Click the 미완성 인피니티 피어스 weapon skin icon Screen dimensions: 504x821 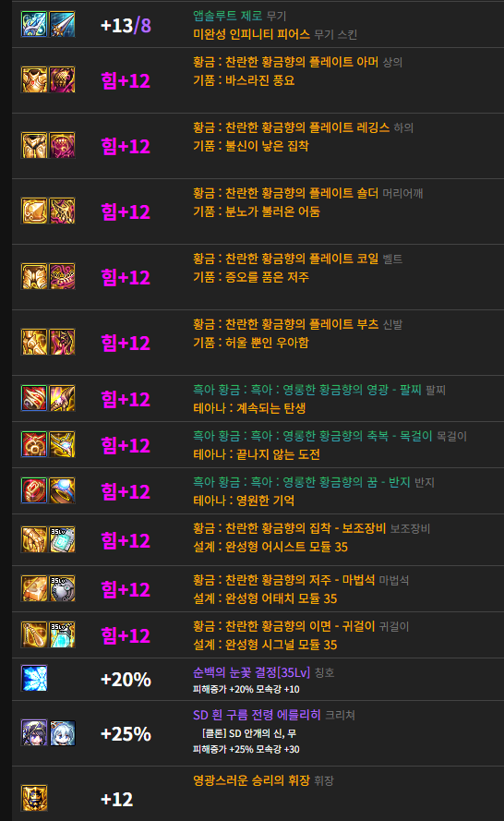point(62,25)
